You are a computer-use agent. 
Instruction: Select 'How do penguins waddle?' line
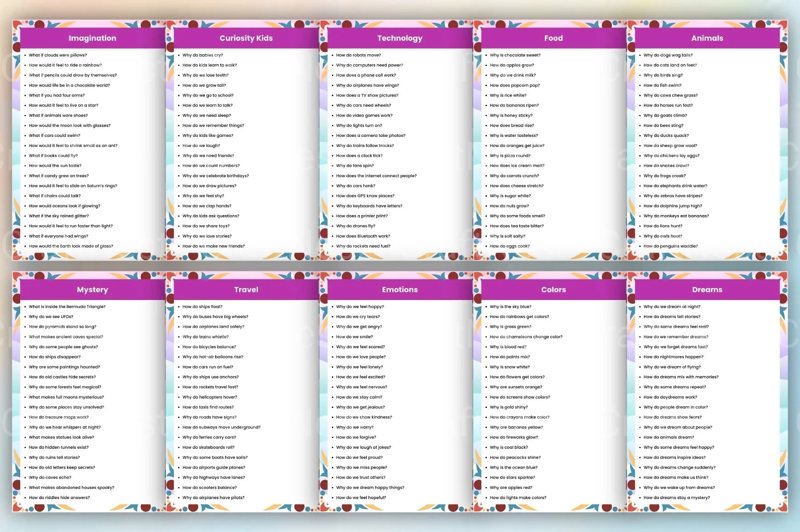tap(670, 246)
